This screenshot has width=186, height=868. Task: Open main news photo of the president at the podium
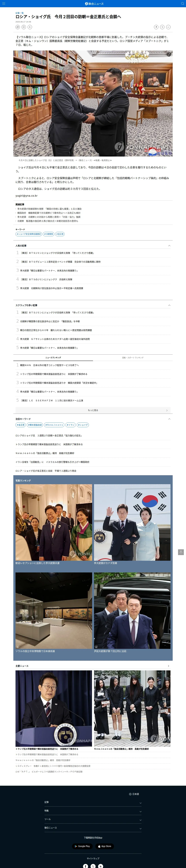54,708
